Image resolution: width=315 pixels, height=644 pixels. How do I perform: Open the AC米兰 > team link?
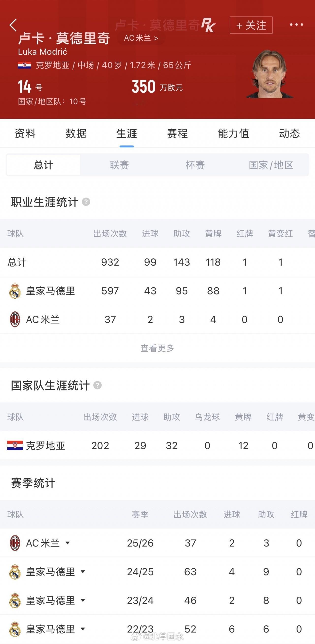click(141, 38)
